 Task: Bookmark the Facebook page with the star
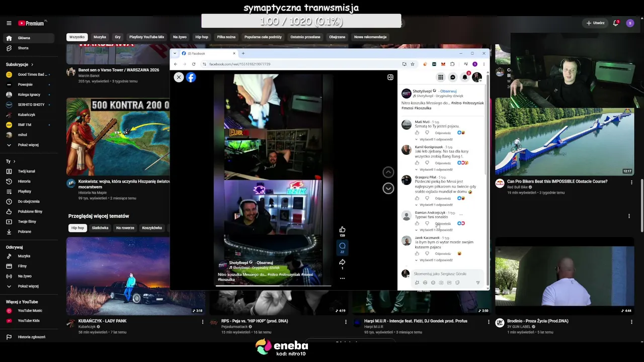coord(413,64)
